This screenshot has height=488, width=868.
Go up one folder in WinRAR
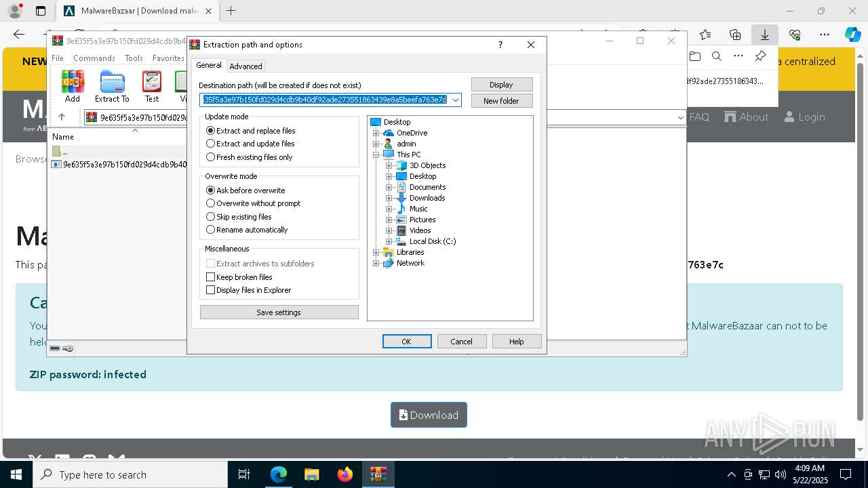[62, 117]
